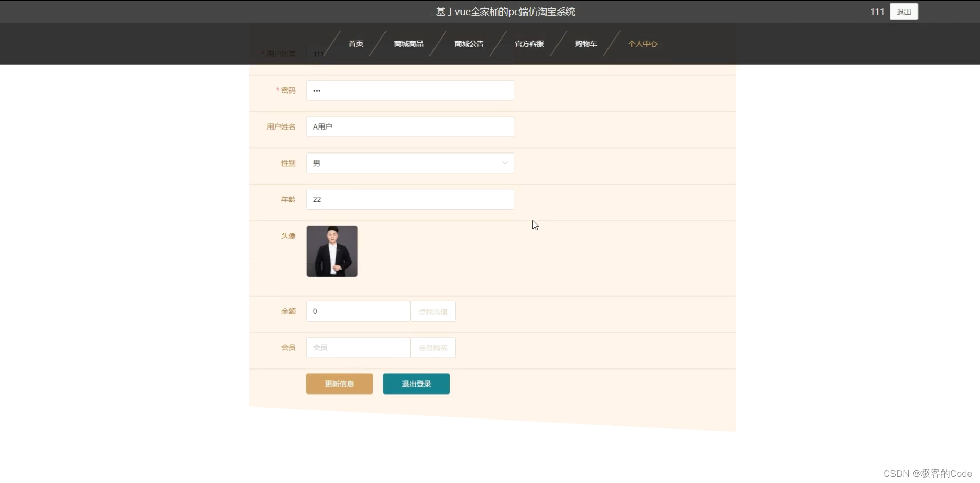Click the 年龄 label
Screen dimensions: 980x483
(x=288, y=199)
